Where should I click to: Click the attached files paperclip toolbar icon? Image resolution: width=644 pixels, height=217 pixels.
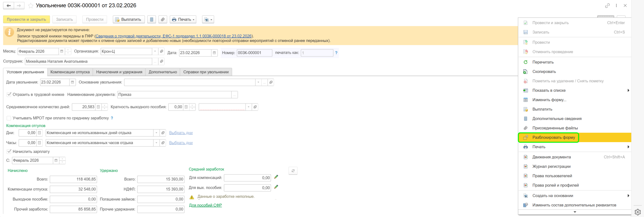click(163, 19)
